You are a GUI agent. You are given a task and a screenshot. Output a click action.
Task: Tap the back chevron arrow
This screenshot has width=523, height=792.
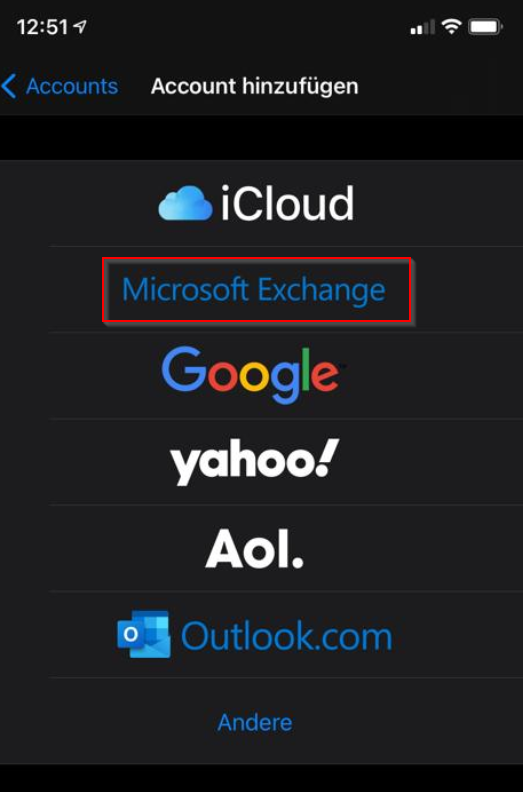click(9, 86)
